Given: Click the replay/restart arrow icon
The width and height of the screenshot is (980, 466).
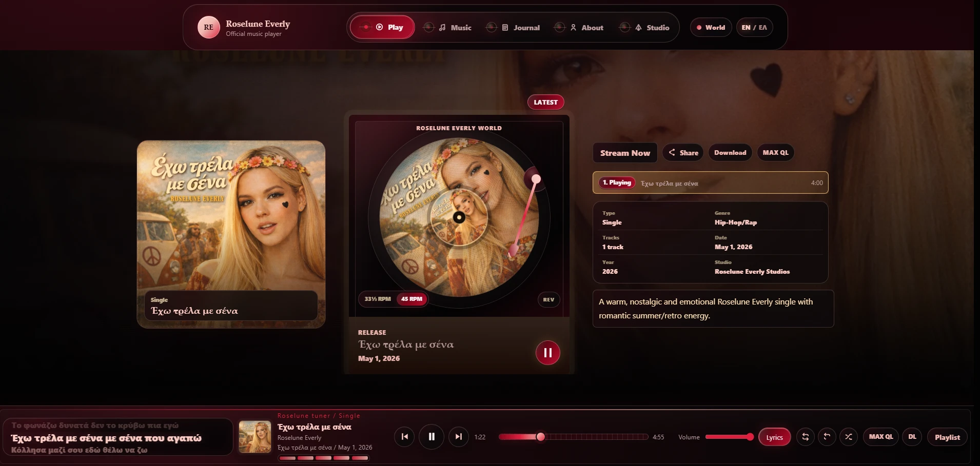Looking at the screenshot, I should 827,437.
